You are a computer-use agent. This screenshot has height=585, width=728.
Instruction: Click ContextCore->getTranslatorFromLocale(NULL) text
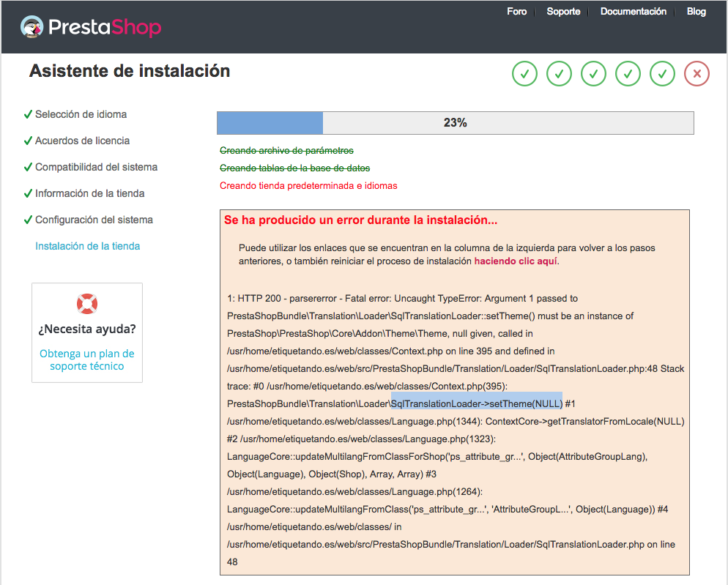coord(585,421)
